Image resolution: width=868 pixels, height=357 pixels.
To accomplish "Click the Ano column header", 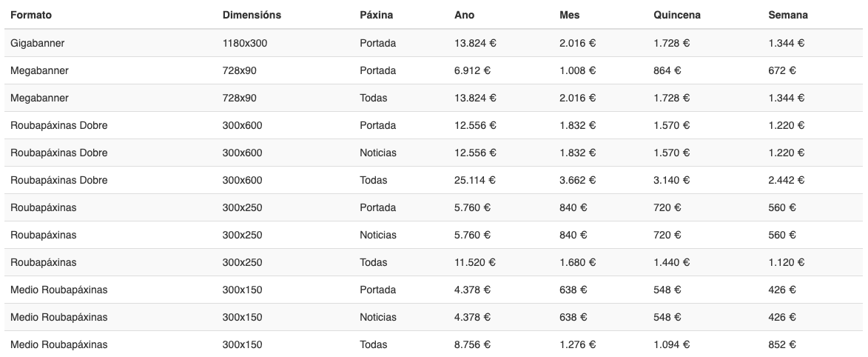I will point(465,15).
